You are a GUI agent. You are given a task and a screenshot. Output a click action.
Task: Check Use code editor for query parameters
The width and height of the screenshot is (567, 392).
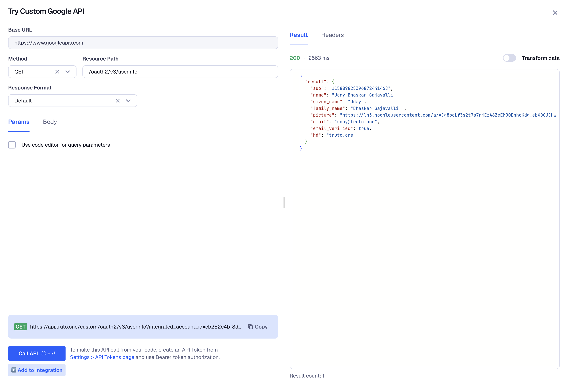(12, 145)
